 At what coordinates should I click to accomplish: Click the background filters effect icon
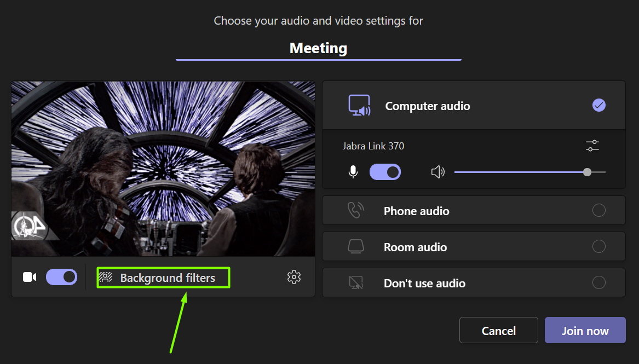(106, 278)
